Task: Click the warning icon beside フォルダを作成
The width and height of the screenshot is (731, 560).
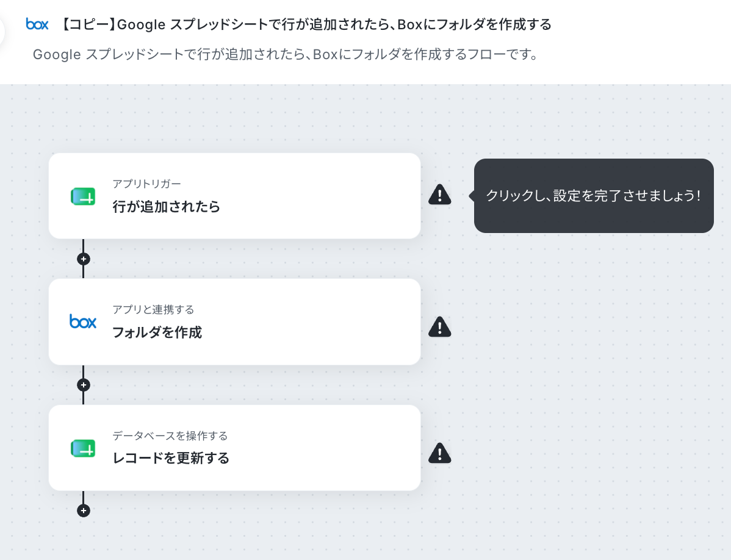Action: click(439, 326)
